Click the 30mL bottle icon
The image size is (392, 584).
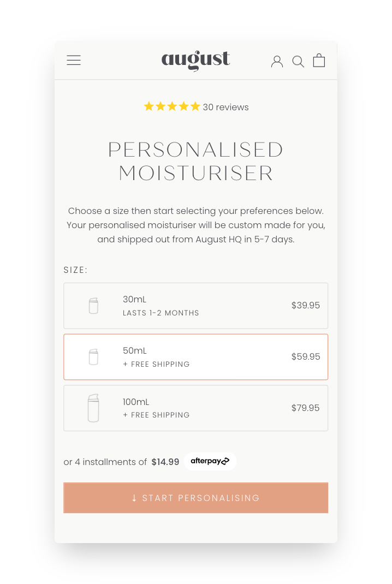click(93, 306)
